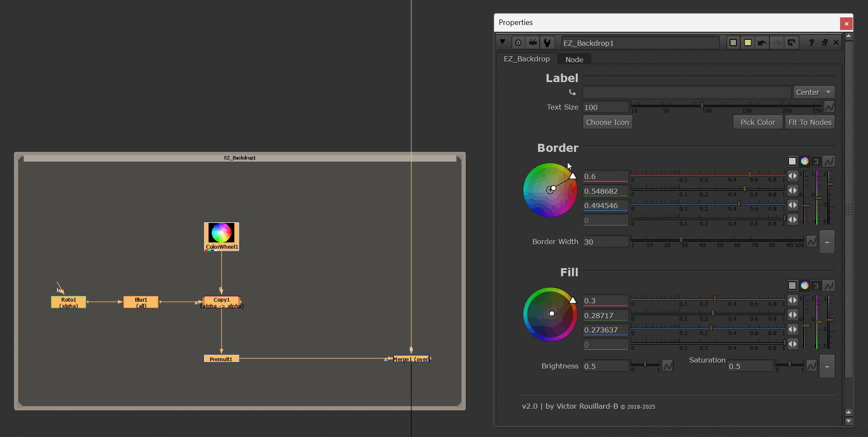Image resolution: width=868 pixels, height=437 pixels.
Task: Click the Brightness slider handle
Action: (645, 364)
